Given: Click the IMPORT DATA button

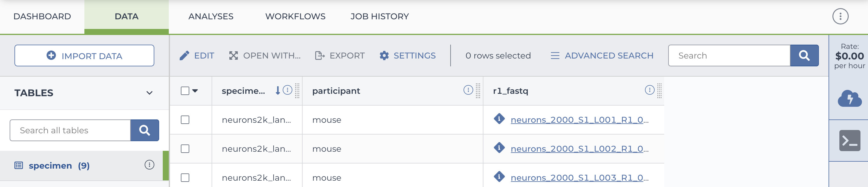Looking at the screenshot, I should pyautogui.click(x=84, y=55).
